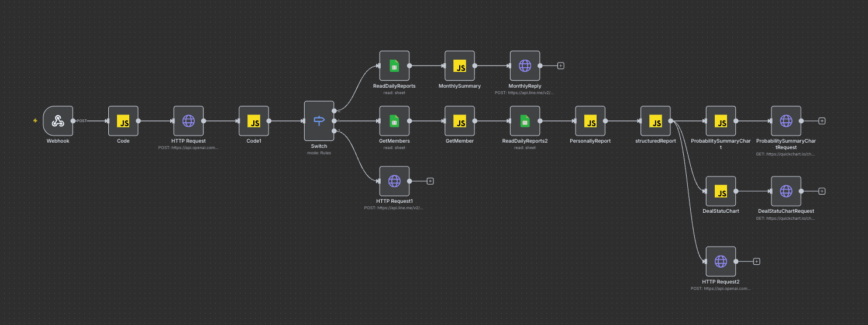Click the Switch node's output 0 connector
This screenshot has width=868, height=325.
334,110
